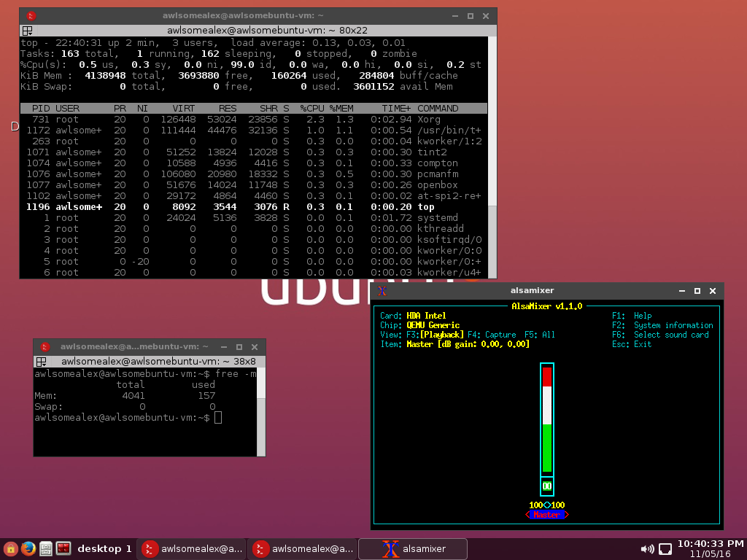
Task: Click the %CPU column header in top
Action: 312,109
